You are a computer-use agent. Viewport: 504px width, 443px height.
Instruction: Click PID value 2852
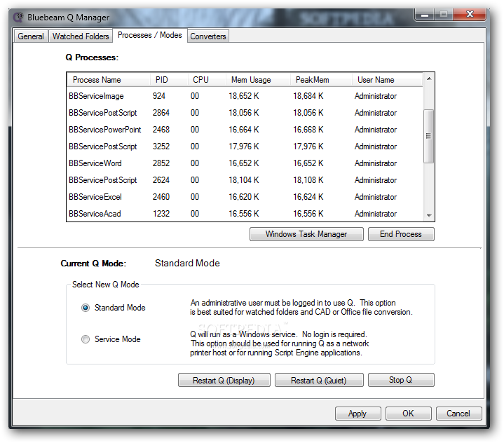click(161, 163)
